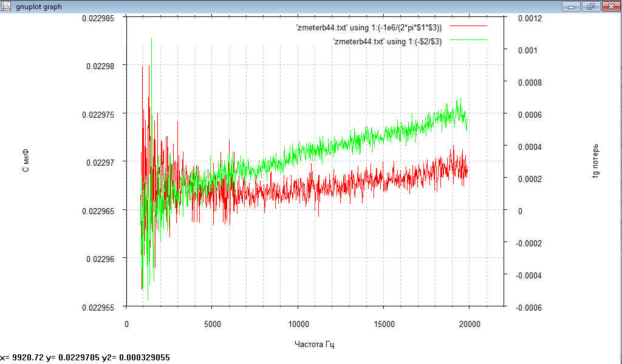This screenshot has width=622, height=364.
Task: Click the x-axis tick label 5000
Action: (212, 325)
